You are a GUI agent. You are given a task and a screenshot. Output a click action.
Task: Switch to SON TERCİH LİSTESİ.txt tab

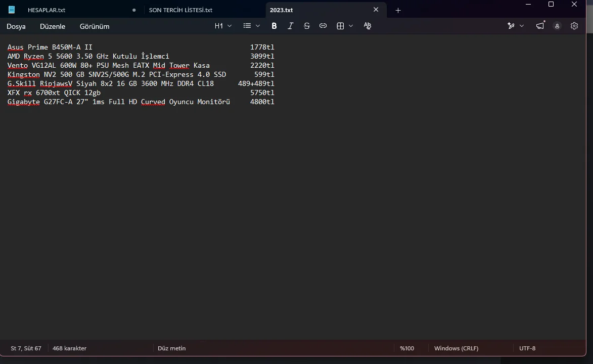point(180,10)
